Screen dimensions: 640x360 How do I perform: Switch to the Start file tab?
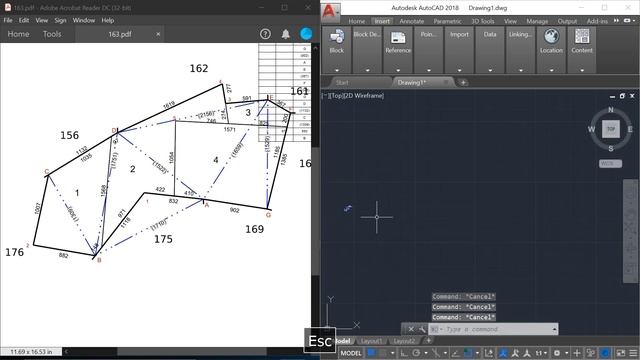tap(342, 82)
